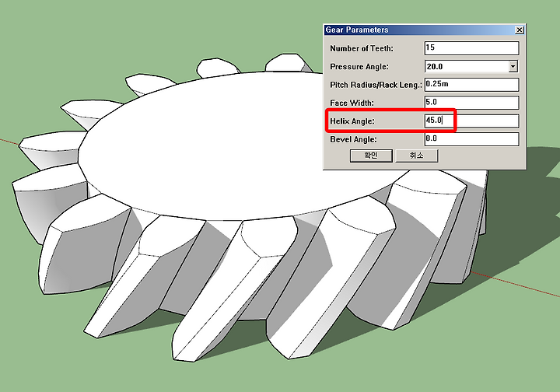The image size is (560, 392).
Task: Click the Helix Angle label
Action: (352, 121)
